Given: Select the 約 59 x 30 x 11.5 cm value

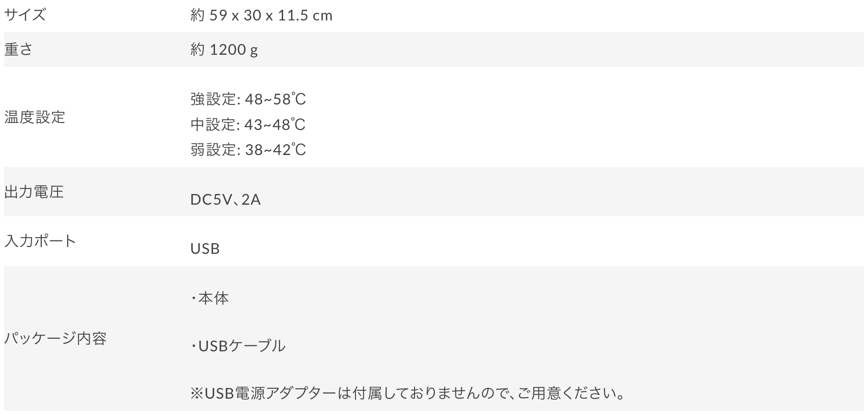Looking at the screenshot, I should tap(261, 16).
